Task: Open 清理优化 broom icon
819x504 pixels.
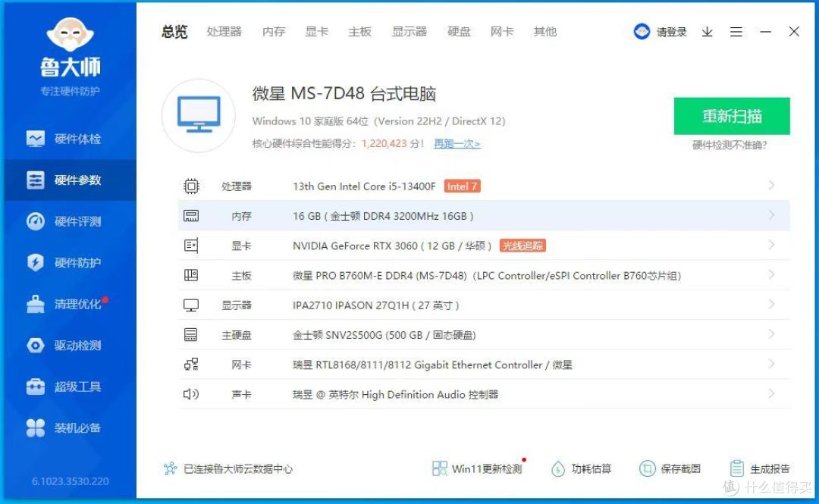Action: click(x=36, y=304)
